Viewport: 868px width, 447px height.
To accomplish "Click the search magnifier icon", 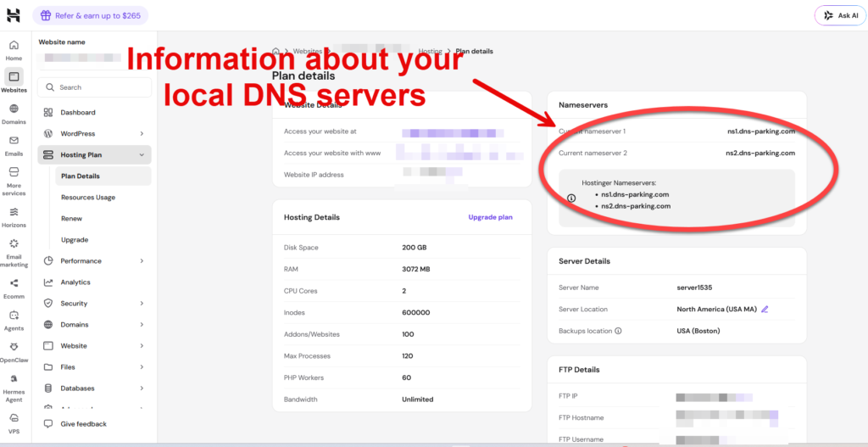I will pos(50,87).
